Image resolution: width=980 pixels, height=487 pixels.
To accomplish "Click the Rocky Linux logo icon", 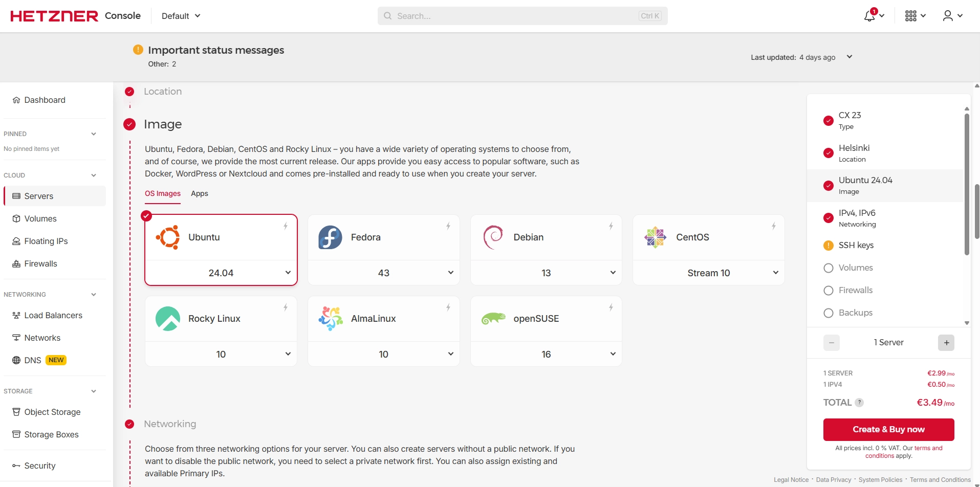I will [x=168, y=319].
